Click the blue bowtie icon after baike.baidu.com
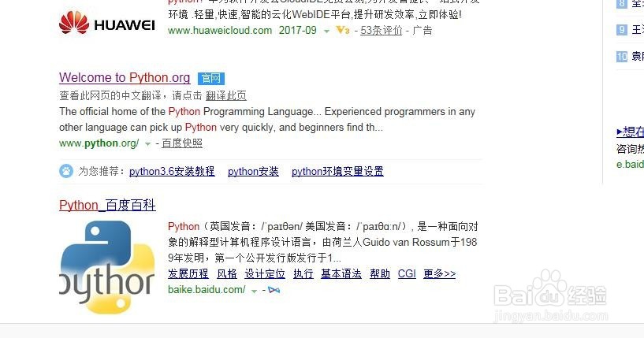644x338 pixels. (x=274, y=290)
